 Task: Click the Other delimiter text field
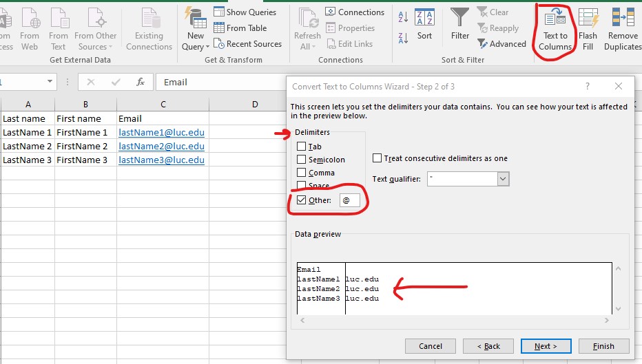click(x=349, y=201)
